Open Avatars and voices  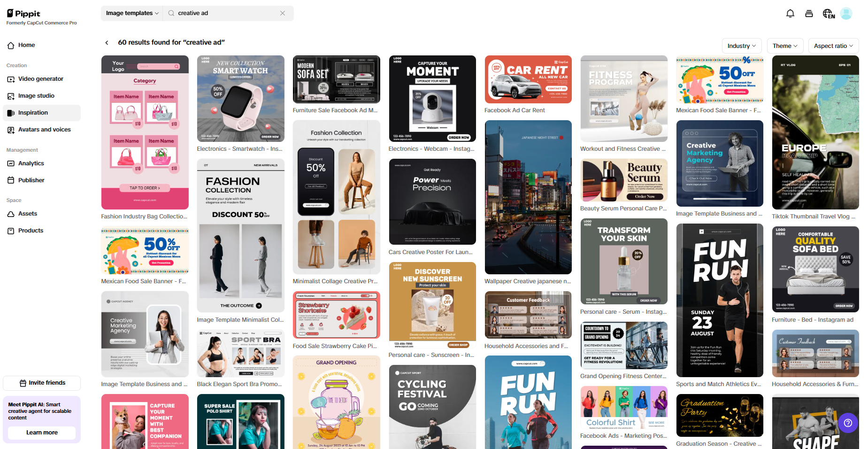[x=45, y=130]
